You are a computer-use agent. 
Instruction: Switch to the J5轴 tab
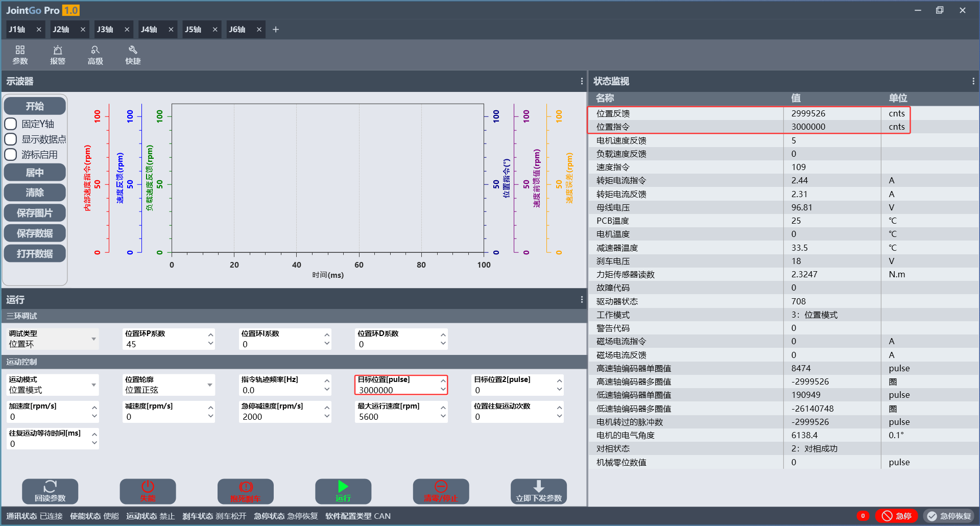194,30
